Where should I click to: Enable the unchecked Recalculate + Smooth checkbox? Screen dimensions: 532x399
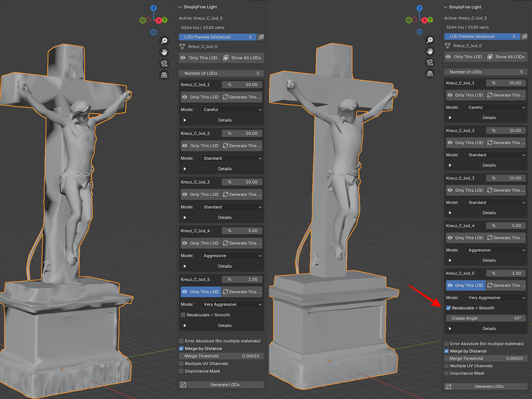point(183,315)
